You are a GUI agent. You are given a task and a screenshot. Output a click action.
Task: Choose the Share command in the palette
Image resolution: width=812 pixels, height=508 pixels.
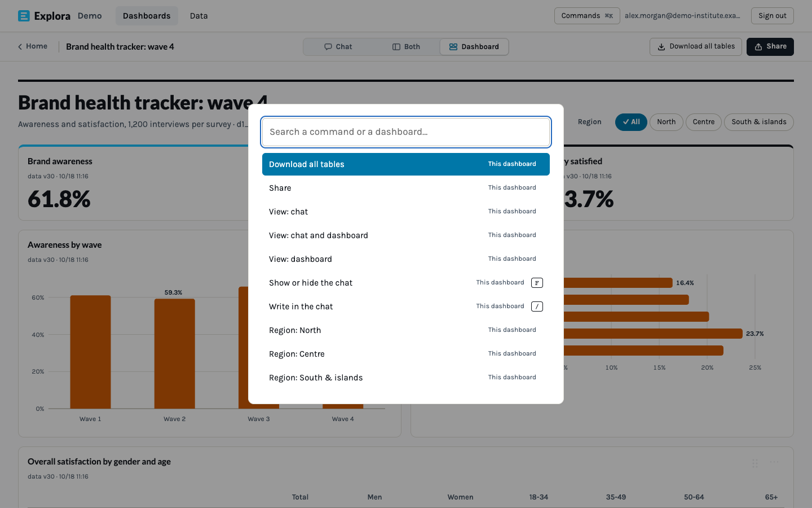coord(406,188)
